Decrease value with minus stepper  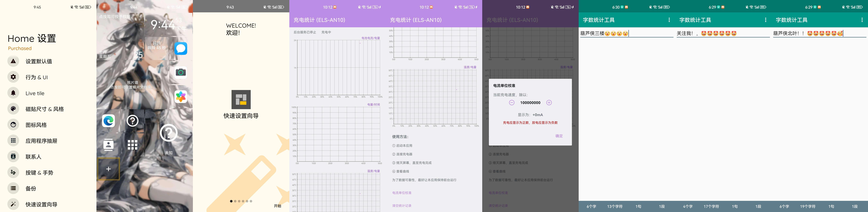click(x=511, y=103)
